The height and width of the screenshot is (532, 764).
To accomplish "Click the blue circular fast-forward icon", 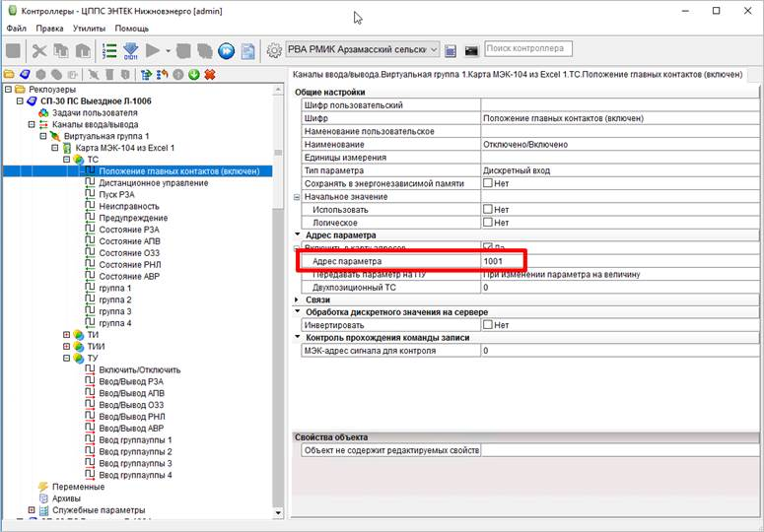I will tap(226, 50).
